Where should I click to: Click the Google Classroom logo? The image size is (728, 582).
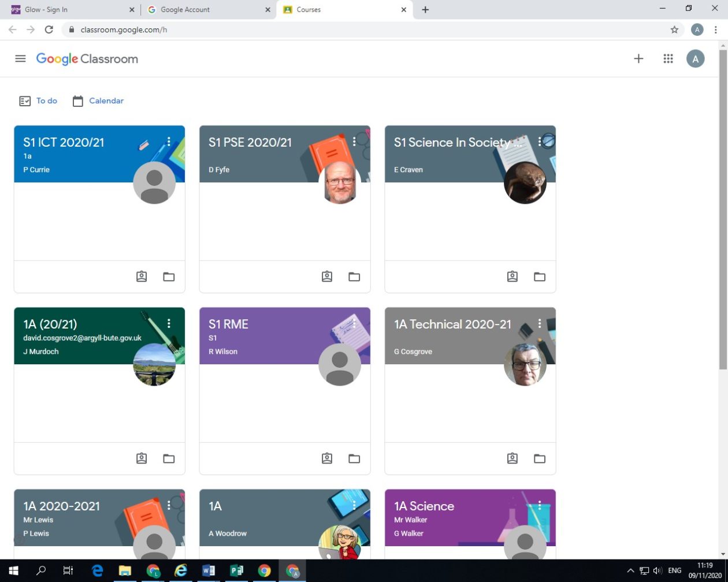click(x=87, y=59)
